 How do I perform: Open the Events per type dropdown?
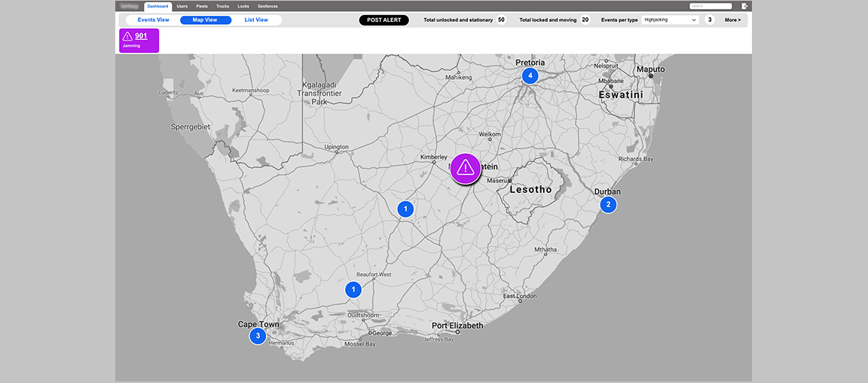pos(671,20)
